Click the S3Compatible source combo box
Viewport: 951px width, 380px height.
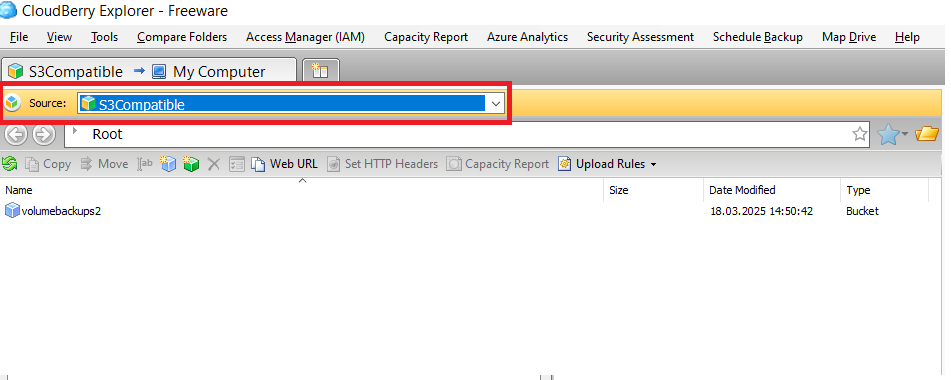pyautogui.click(x=291, y=104)
